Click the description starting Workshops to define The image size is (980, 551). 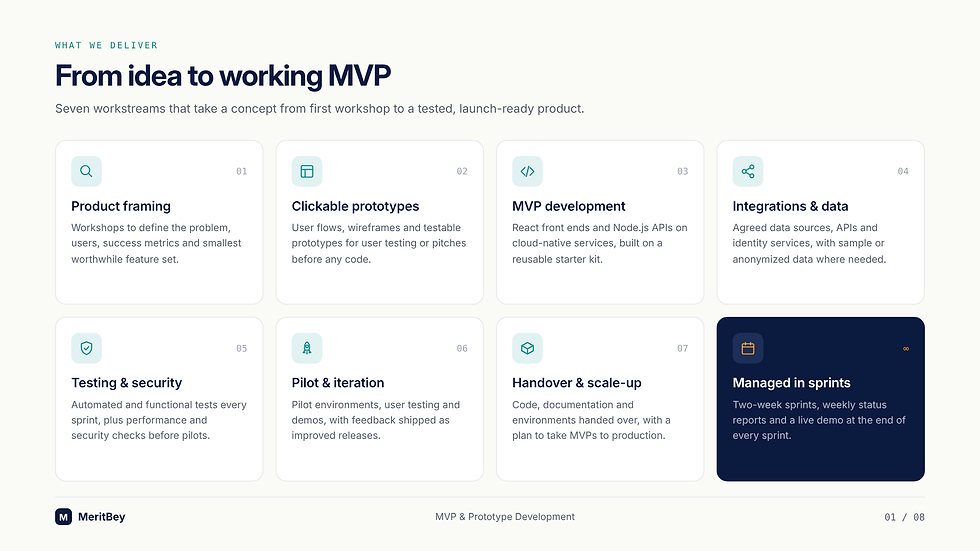[156, 243]
